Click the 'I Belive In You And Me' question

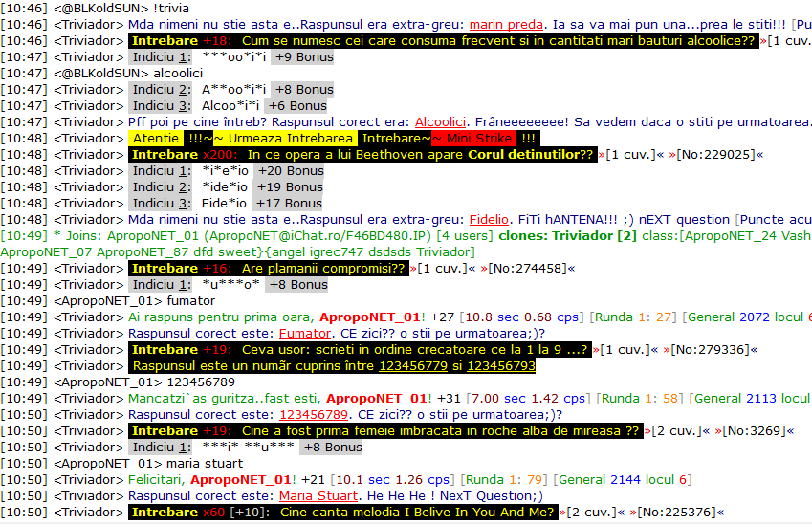[343, 513]
